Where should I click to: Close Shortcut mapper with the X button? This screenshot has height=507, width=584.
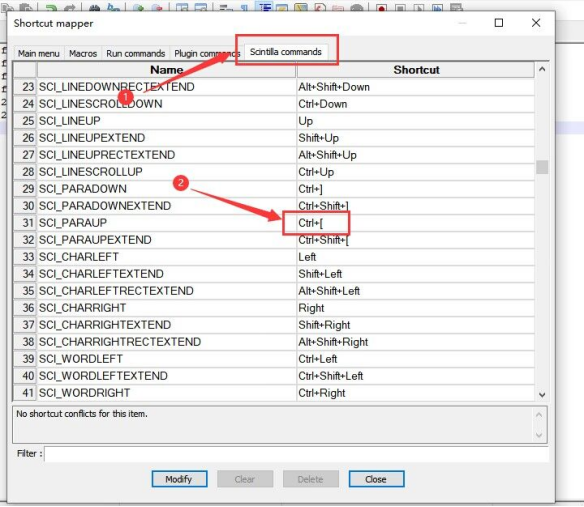[536, 23]
